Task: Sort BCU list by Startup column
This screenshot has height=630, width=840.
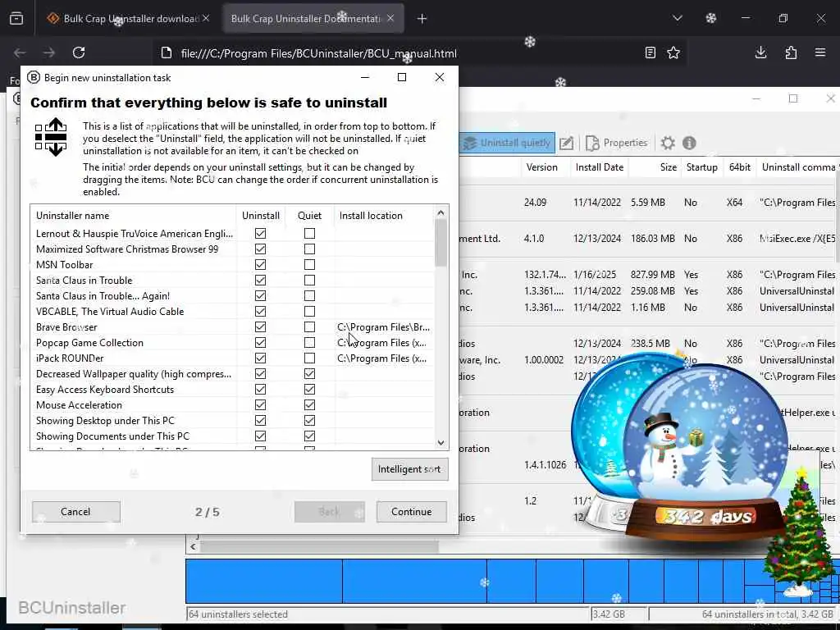Action: pos(702,167)
